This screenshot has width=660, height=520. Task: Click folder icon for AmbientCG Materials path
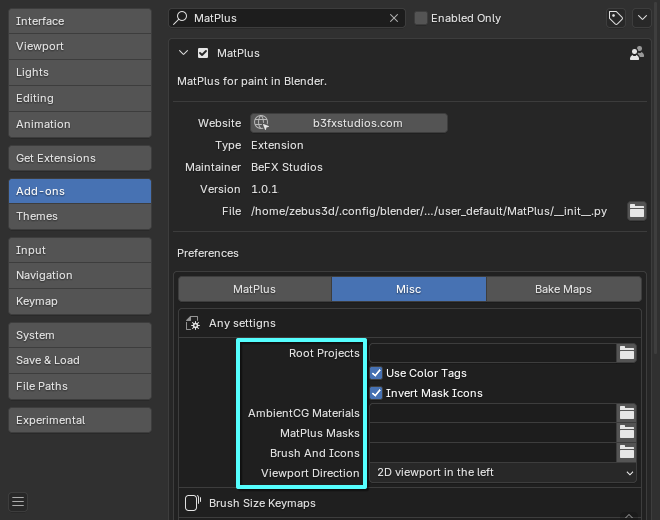[x=627, y=413]
